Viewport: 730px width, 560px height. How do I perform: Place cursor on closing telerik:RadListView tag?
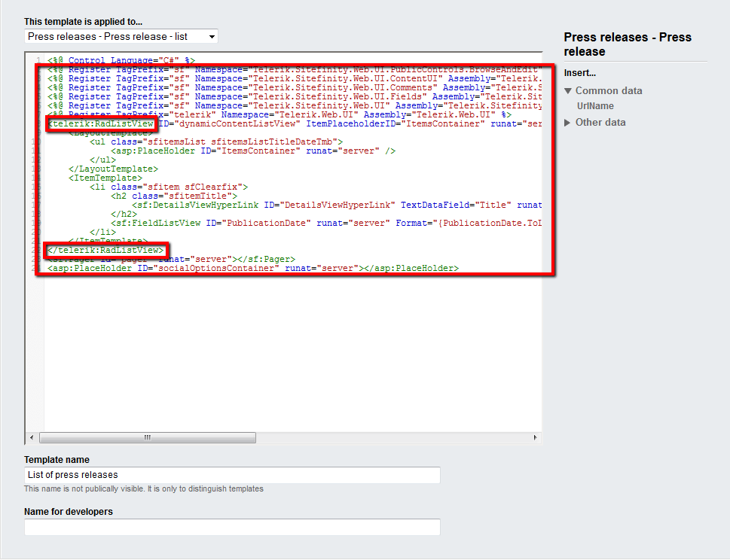coord(105,250)
